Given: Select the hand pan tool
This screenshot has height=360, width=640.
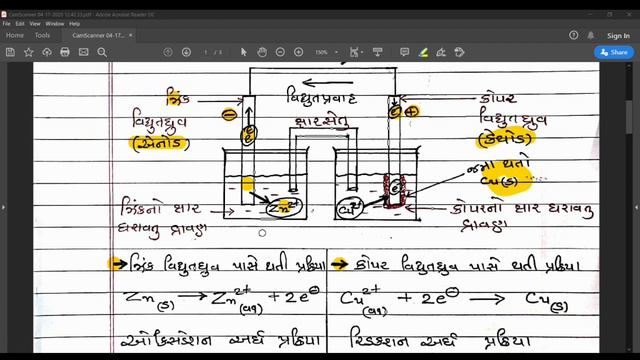Looking at the screenshot, I should 262,52.
